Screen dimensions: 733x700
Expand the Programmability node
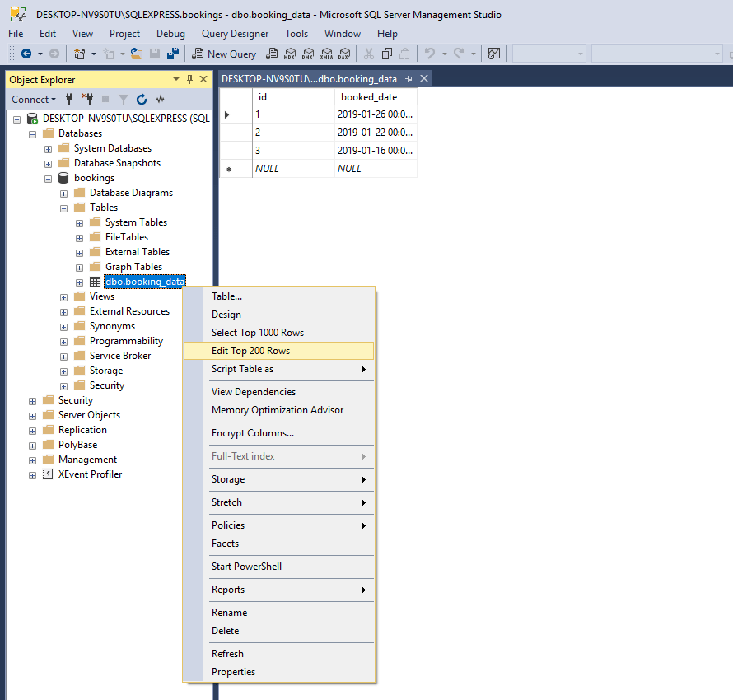tap(63, 340)
